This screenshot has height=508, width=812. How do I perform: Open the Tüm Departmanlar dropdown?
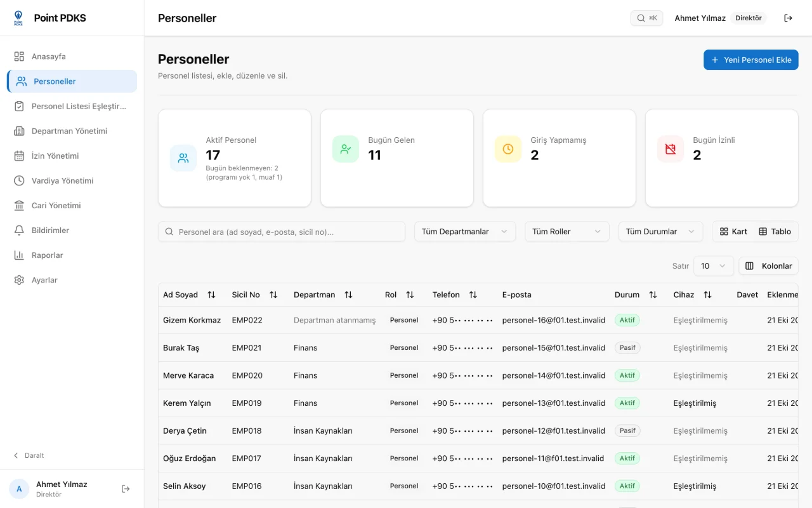click(x=465, y=232)
